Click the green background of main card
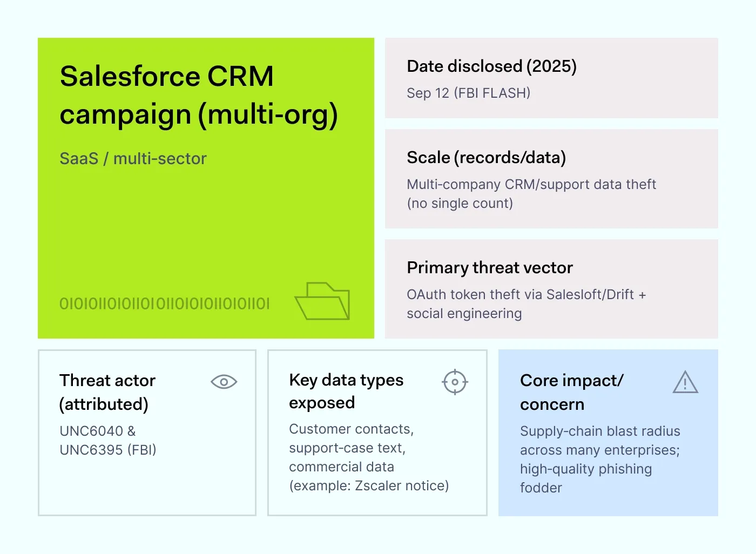Screen dimensions: 756x554 coord(205,227)
